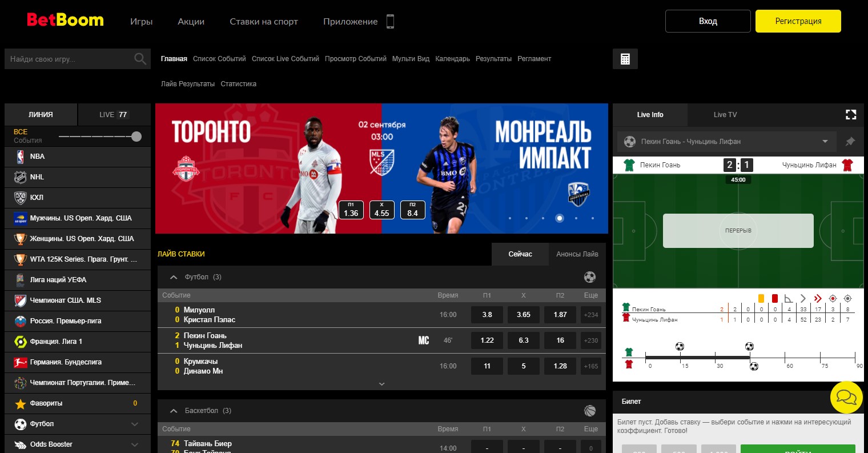The width and height of the screenshot is (868, 453).
Task: Click the MLS championship logo icon
Action: click(x=21, y=300)
